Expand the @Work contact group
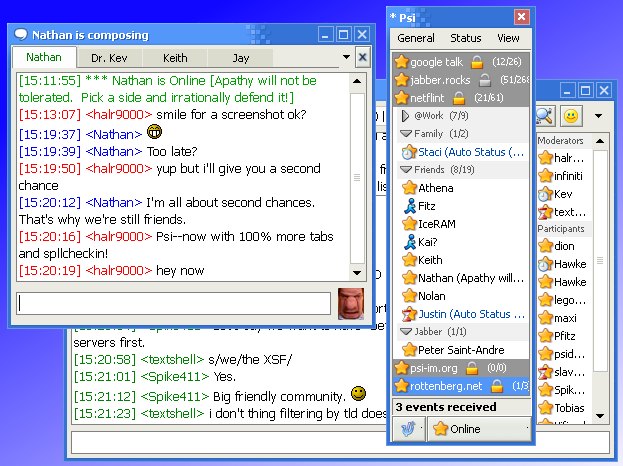Viewport: 623px width, 466px height. [405, 116]
